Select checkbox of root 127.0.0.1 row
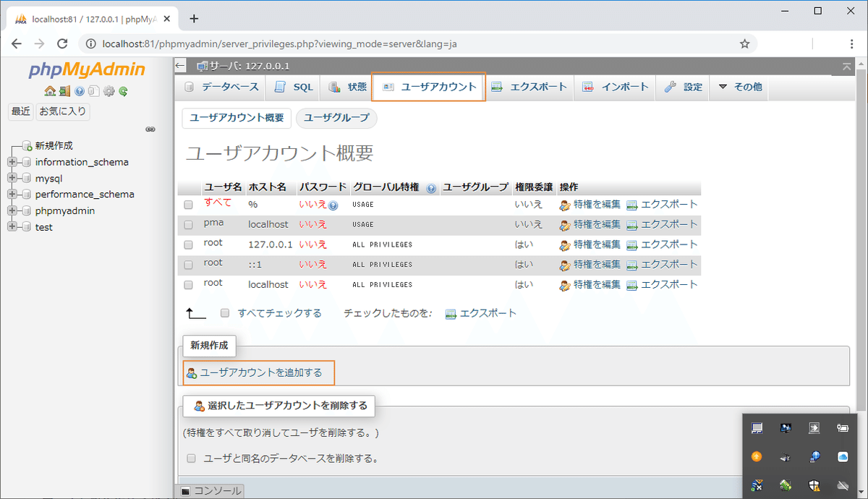 coord(188,245)
